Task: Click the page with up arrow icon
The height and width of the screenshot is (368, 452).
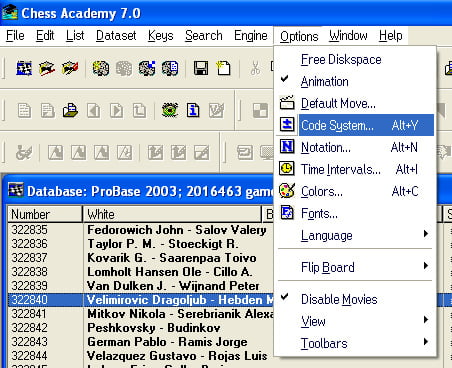Action: 139,110
